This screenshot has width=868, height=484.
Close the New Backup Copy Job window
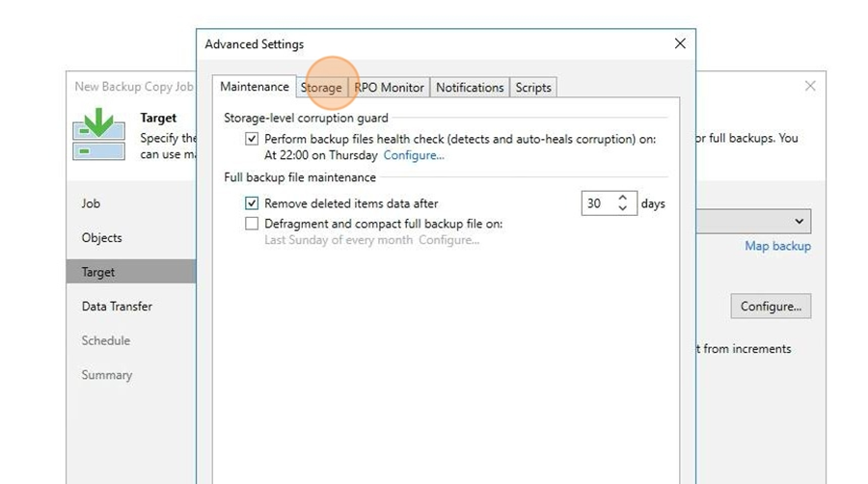click(x=810, y=86)
